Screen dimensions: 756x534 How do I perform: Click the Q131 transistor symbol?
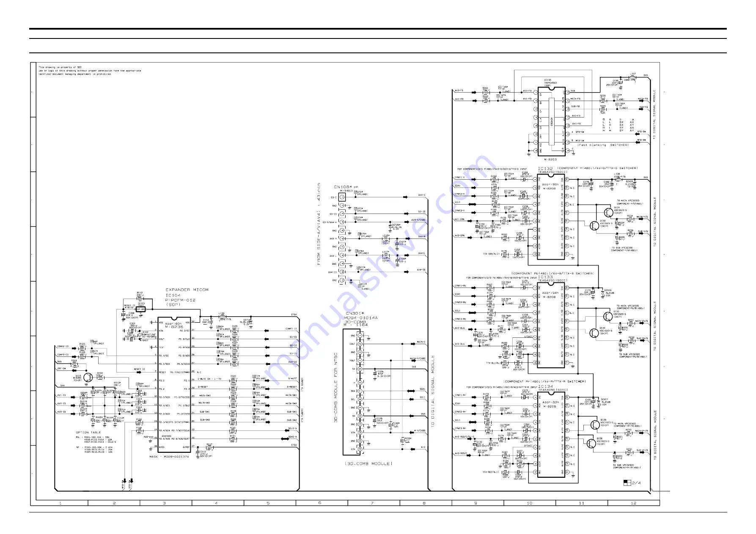tap(609, 212)
